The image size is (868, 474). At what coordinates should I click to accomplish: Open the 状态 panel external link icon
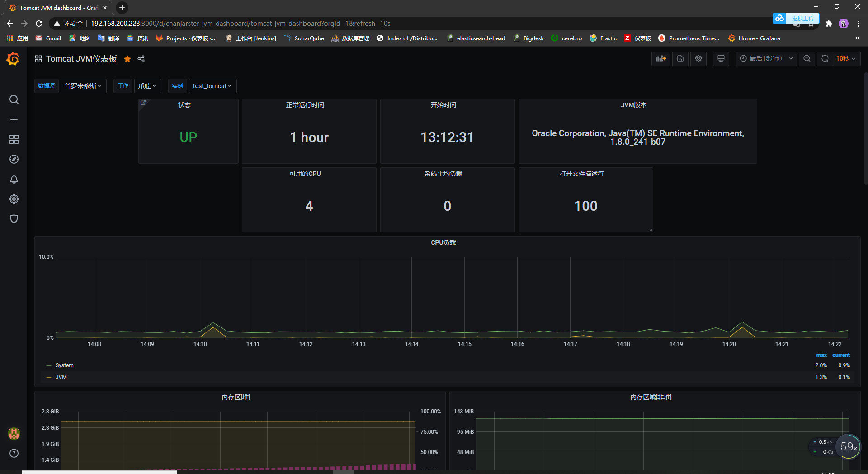[x=143, y=103]
